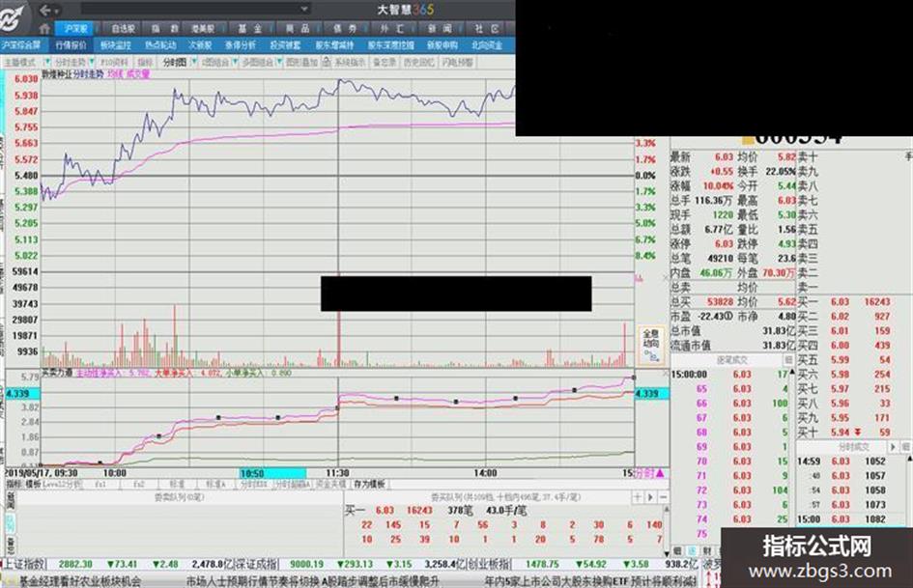
Task: Select the 存为模板 tab
Action: pyautogui.click(x=369, y=485)
